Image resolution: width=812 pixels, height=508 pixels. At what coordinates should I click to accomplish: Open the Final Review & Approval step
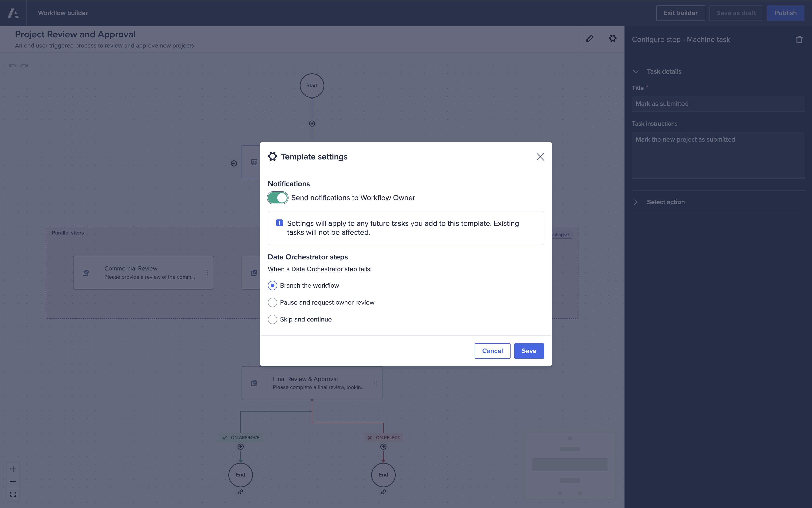[x=312, y=383]
